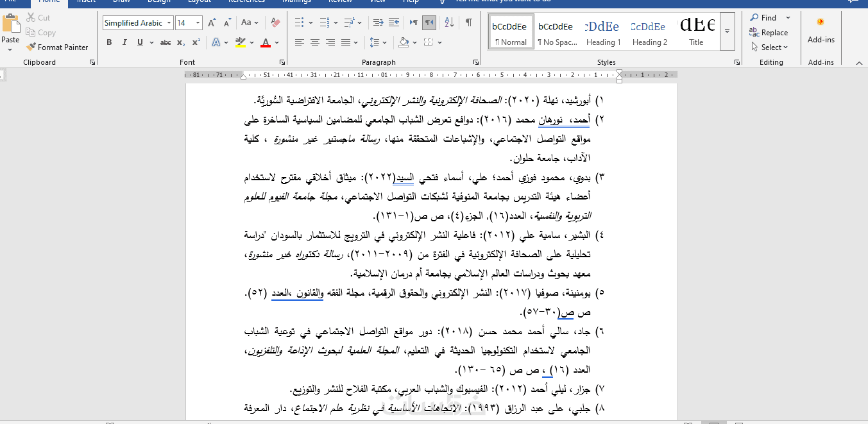868x424 pixels.
Task: Click the Find button
Action: tap(763, 18)
